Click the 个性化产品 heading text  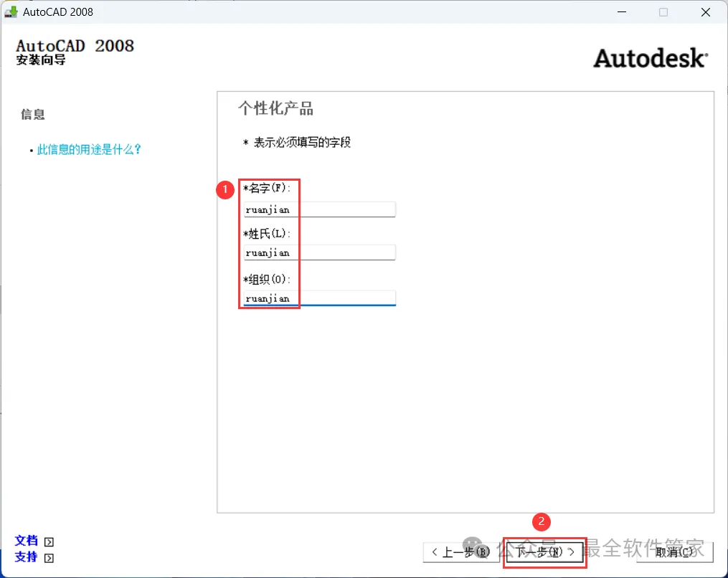click(x=276, y=108)
